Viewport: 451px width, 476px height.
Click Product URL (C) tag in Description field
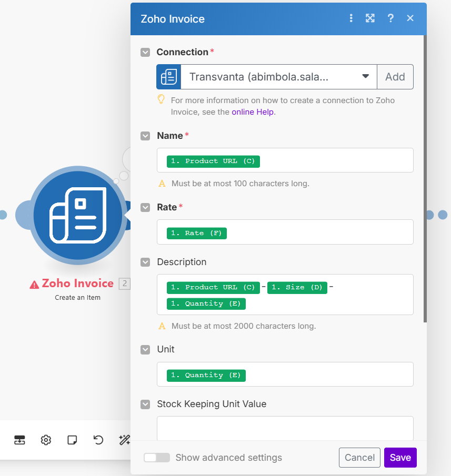pos(213,288)
